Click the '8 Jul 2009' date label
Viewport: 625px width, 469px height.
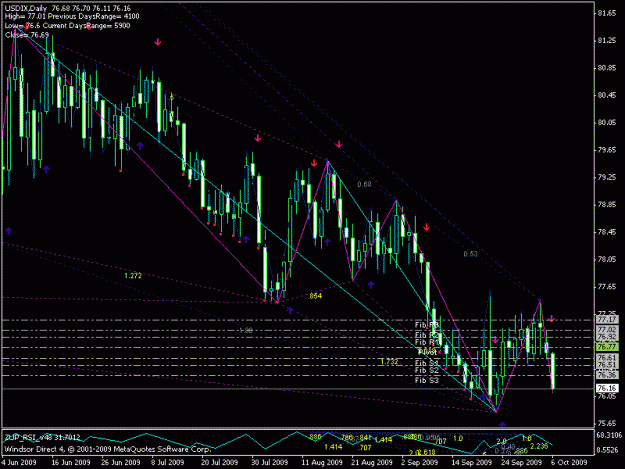[167, 462]
